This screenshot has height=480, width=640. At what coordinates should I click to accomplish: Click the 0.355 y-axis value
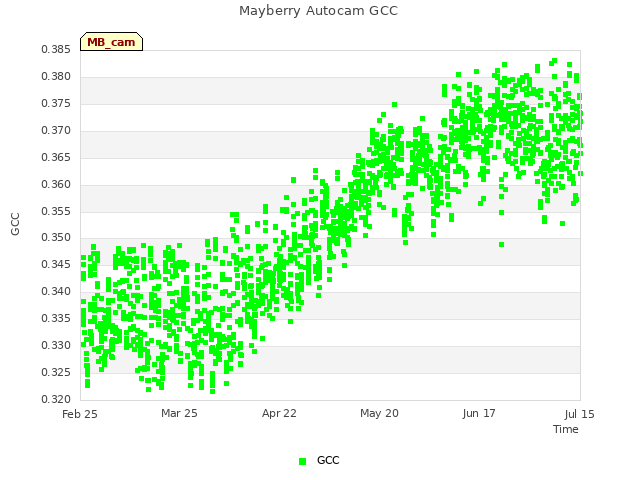click(x=56, y=211)
